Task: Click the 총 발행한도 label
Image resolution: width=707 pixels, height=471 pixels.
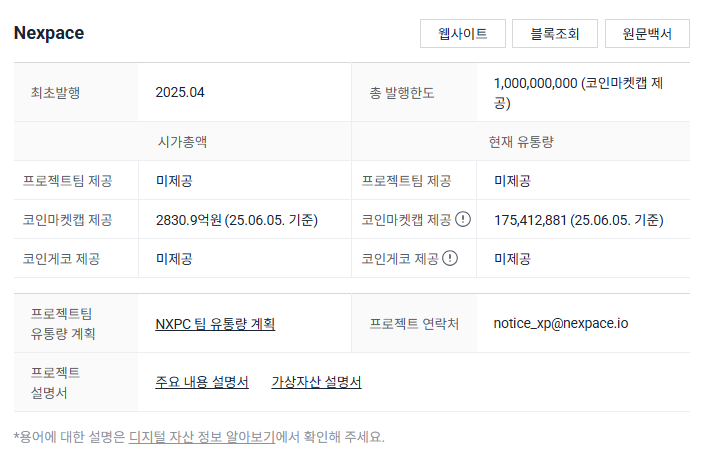Action: pos(402,93)
